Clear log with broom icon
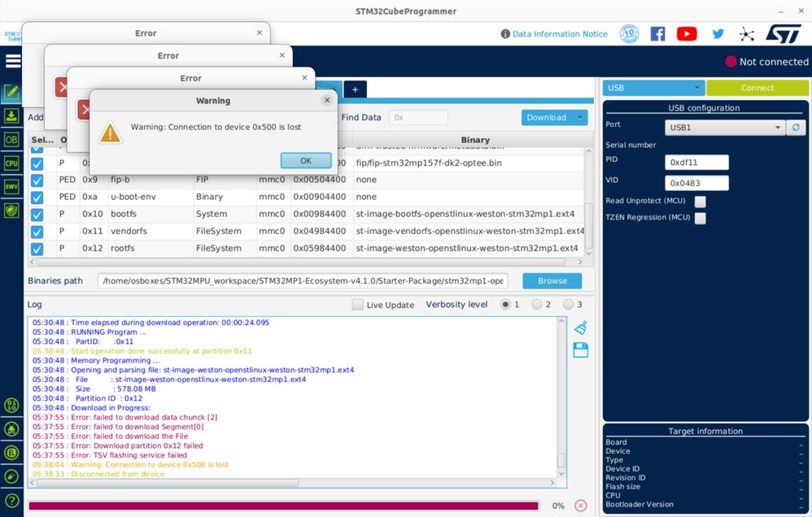 coord(580,328)
